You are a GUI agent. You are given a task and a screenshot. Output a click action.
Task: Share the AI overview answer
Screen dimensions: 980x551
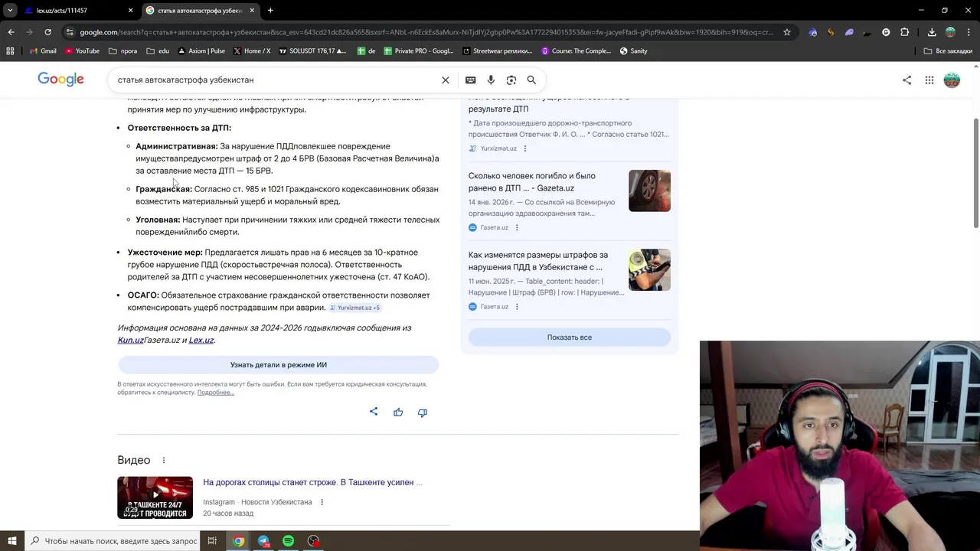click(374, 412)
